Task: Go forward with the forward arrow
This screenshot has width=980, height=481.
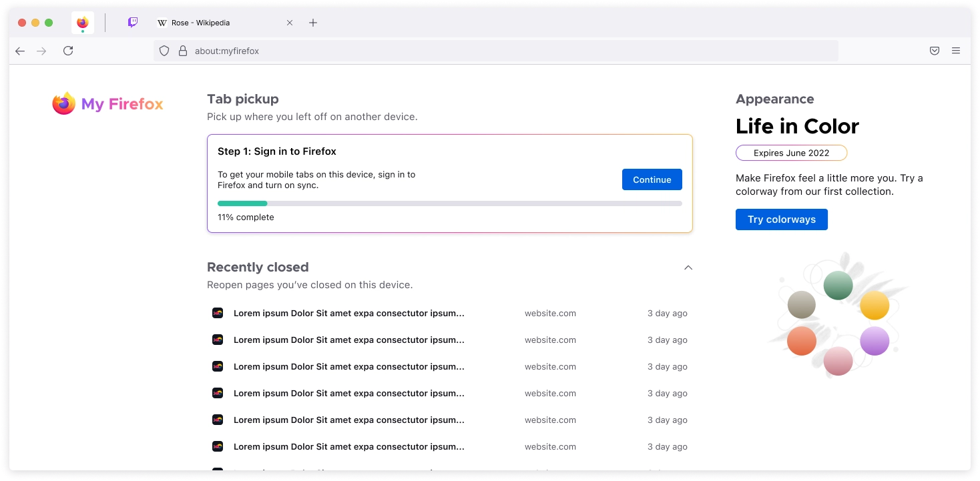Action: pyautogui.click(x=41, y=51)
